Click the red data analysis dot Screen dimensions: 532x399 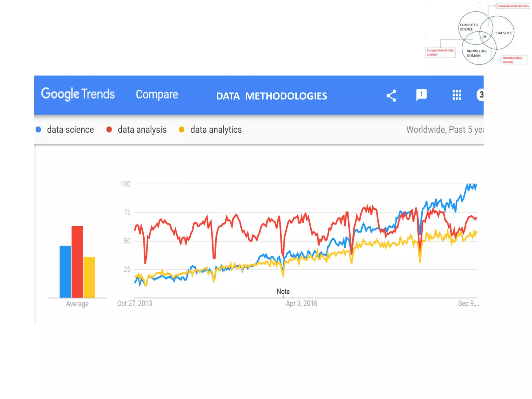[x=109, y=130]
